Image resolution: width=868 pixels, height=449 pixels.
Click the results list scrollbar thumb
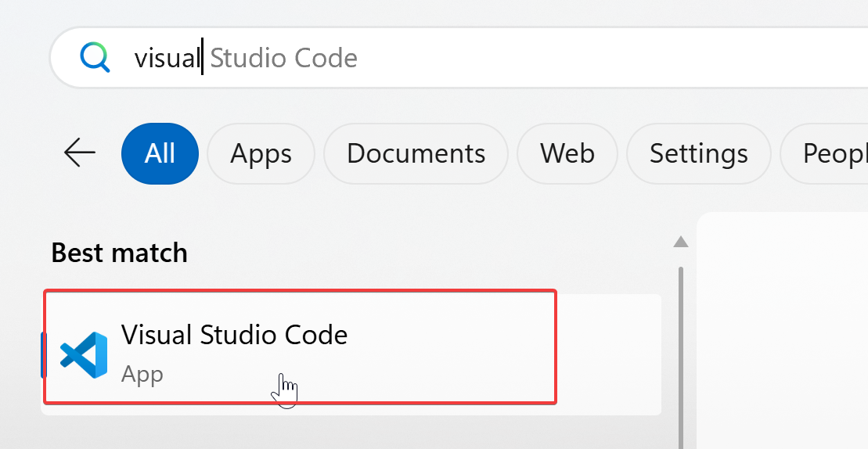[x=681, y=352]
